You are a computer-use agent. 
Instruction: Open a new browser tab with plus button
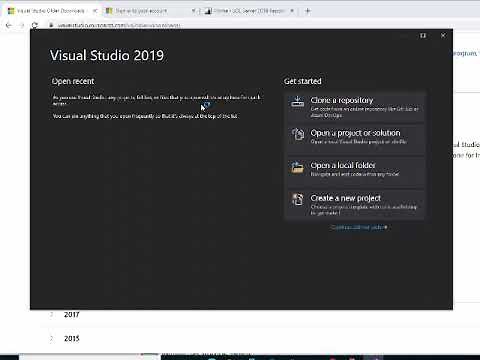(308, 11)
